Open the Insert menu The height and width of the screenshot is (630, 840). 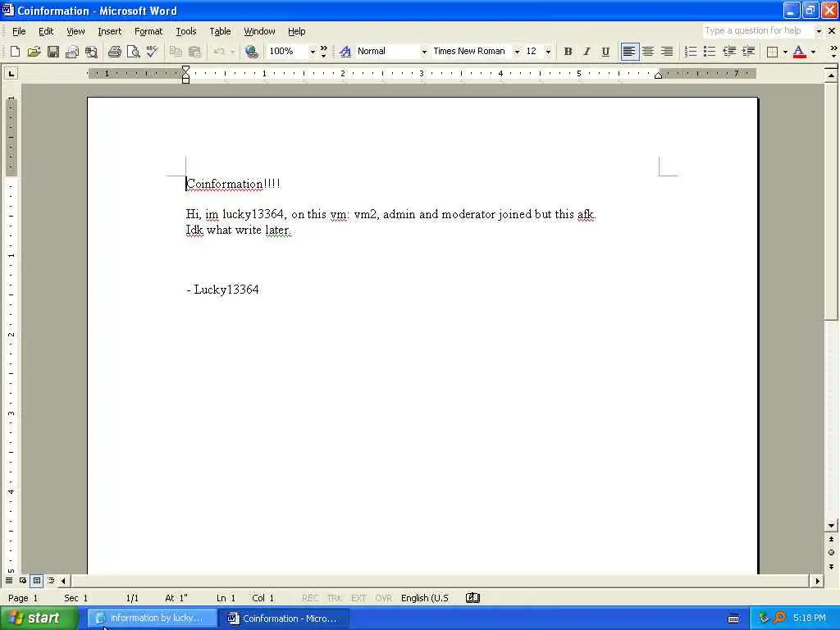tap(109, 31)
